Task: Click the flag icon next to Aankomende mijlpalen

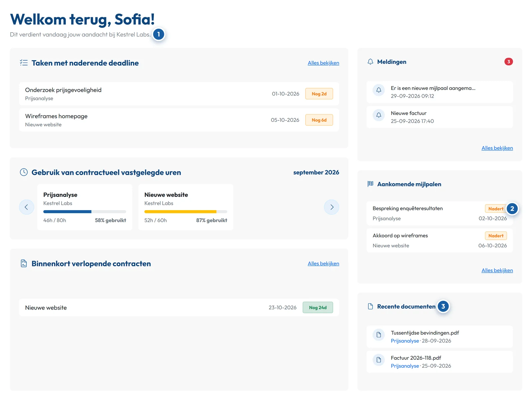Action: [x=370, y=184]
